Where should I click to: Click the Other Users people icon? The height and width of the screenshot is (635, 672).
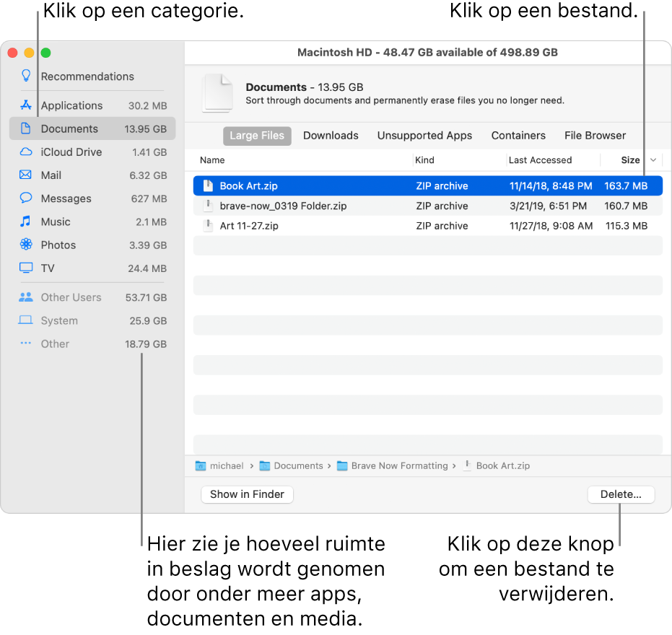click(26, 297)
